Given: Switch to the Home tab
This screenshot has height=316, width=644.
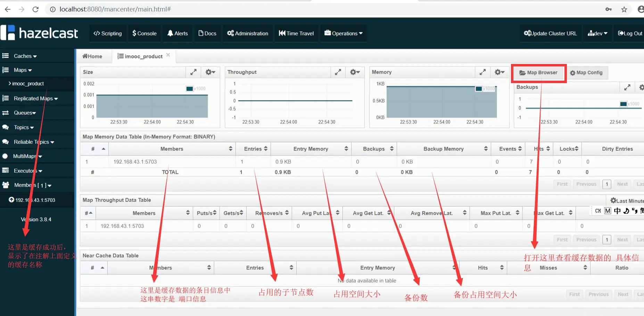Looking at the screenshot, I should (x=92, y=56).
